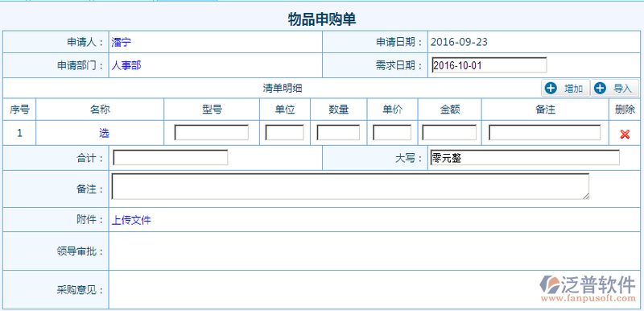Click row number 1 cell

(x=19, y=133)
